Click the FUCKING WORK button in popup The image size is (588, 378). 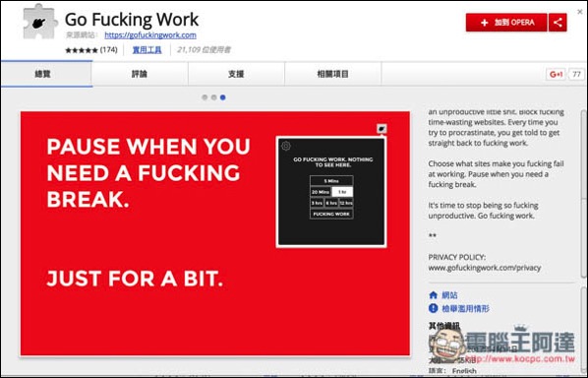331,214
